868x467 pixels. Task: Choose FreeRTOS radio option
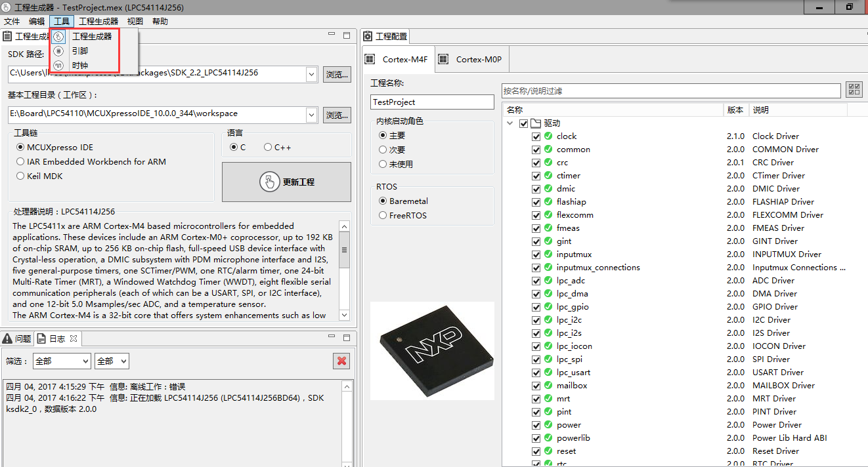click(x=383, y=215)
